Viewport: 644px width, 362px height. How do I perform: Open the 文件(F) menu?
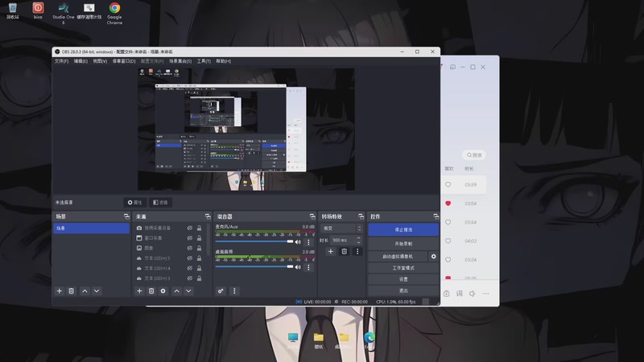[x=62, y=61]
